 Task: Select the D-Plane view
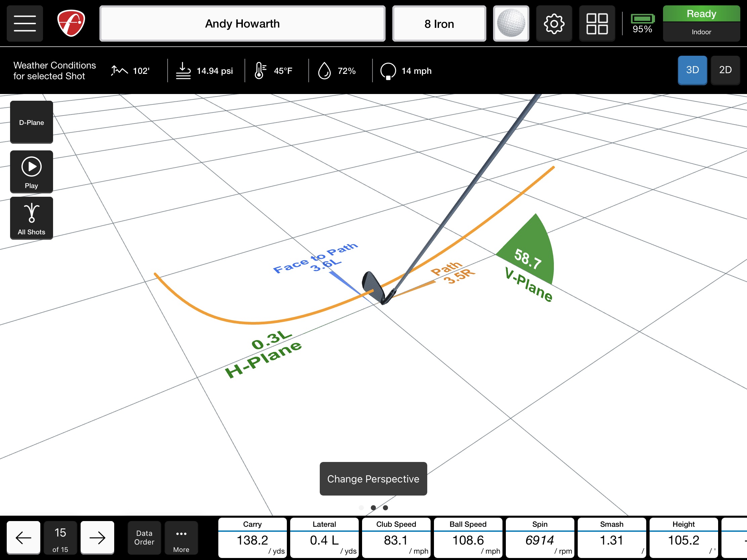[31, 122]
